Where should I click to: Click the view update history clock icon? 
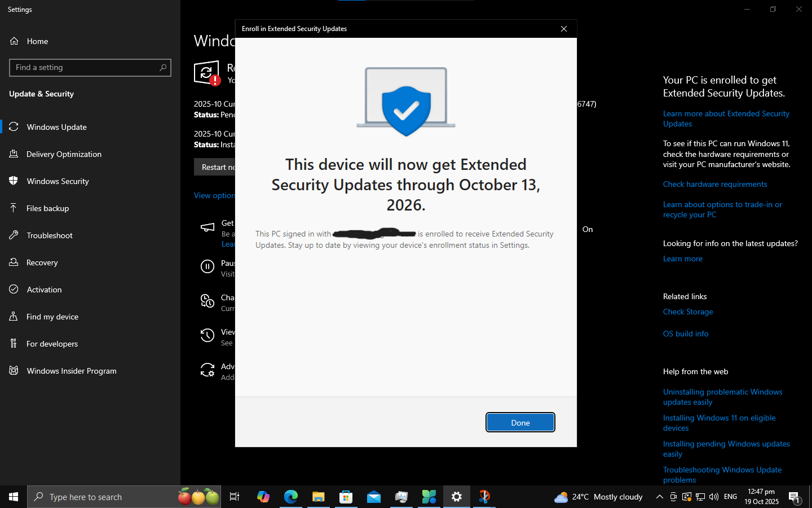click(x=208, y=336)
